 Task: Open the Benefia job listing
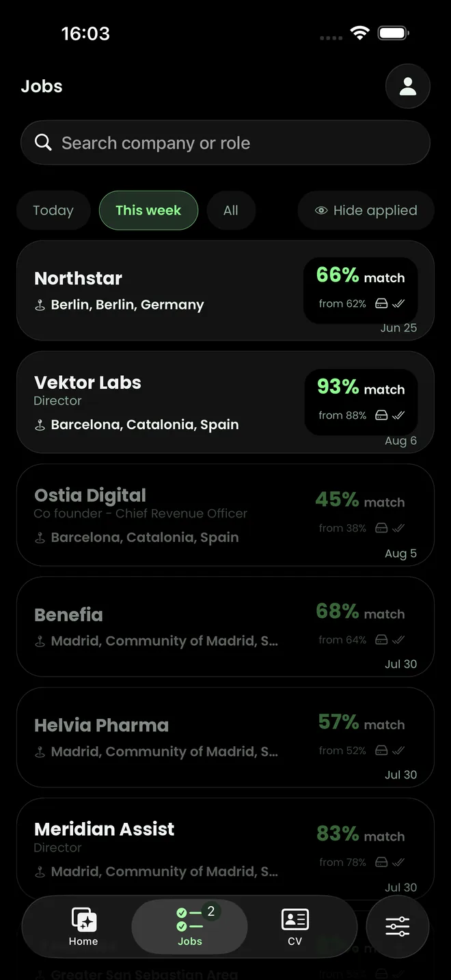[x=225, y=627]
